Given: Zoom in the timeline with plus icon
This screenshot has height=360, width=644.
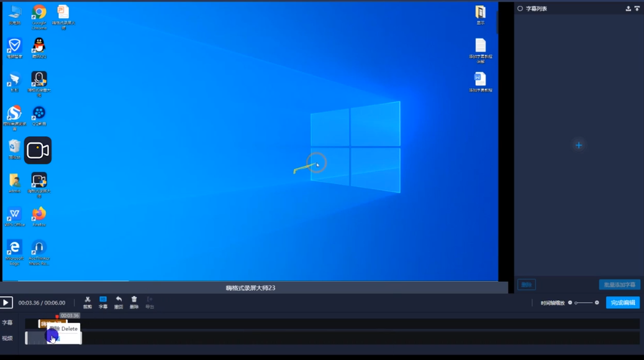Looking at the screenshot, I should (597, 303).
